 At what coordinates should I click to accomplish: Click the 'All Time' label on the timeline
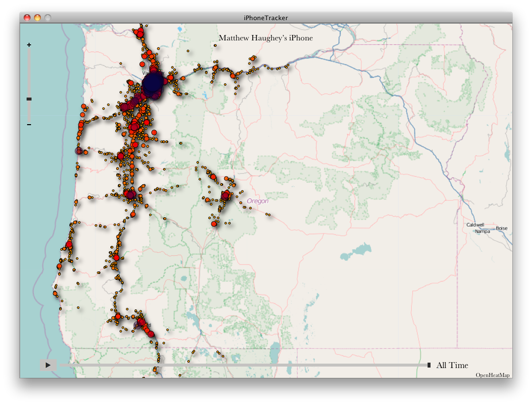451,365
